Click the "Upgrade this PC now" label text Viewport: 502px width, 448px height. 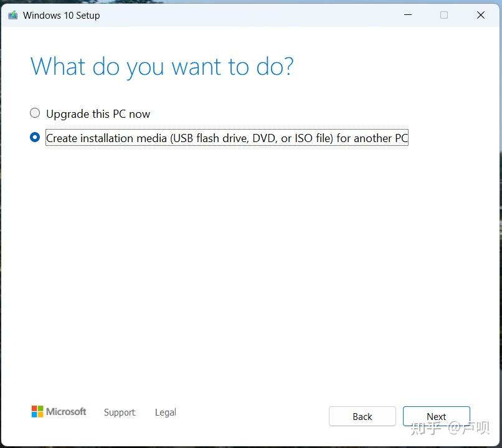tap(98, 114)
